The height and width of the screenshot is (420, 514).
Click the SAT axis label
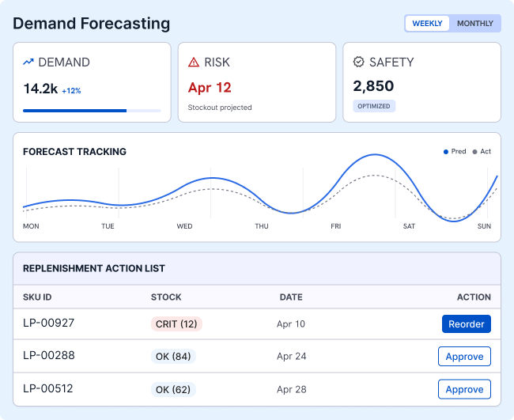tap(409, 226)
